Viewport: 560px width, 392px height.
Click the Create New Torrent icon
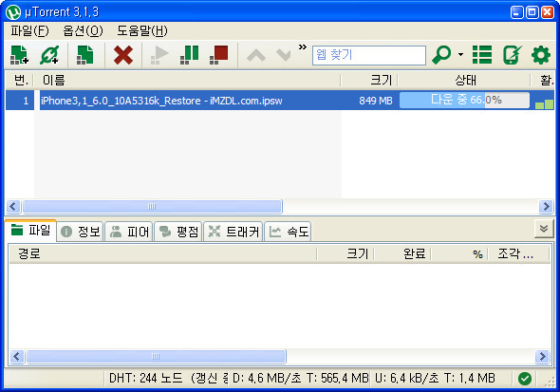(x=85, y=55)
